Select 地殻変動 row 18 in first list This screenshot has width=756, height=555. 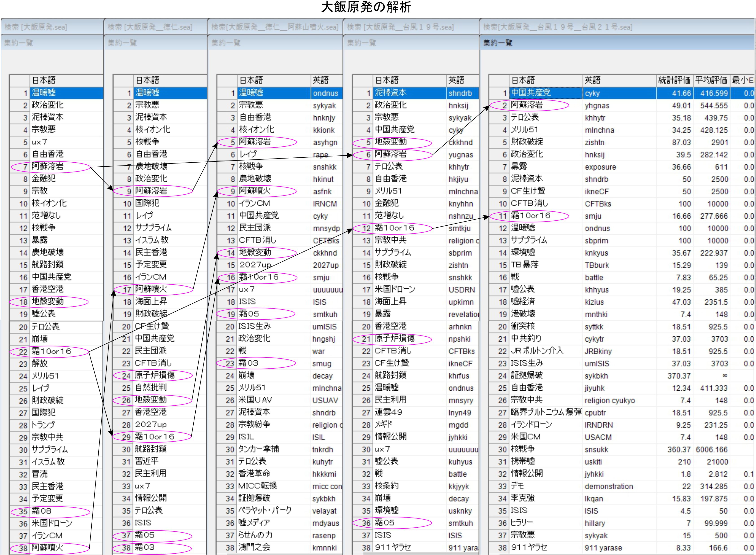pyautogui.click(x=47, y=302)
